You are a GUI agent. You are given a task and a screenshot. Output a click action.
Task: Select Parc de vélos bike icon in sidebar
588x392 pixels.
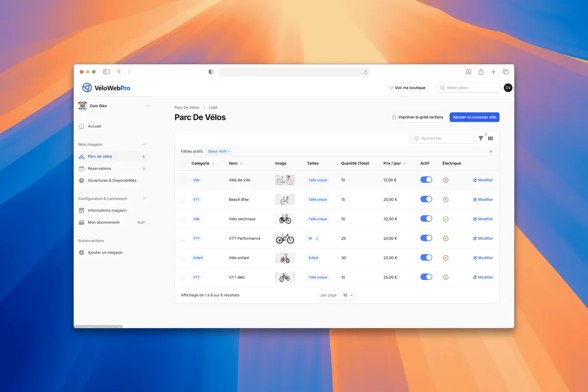[82, 157]
